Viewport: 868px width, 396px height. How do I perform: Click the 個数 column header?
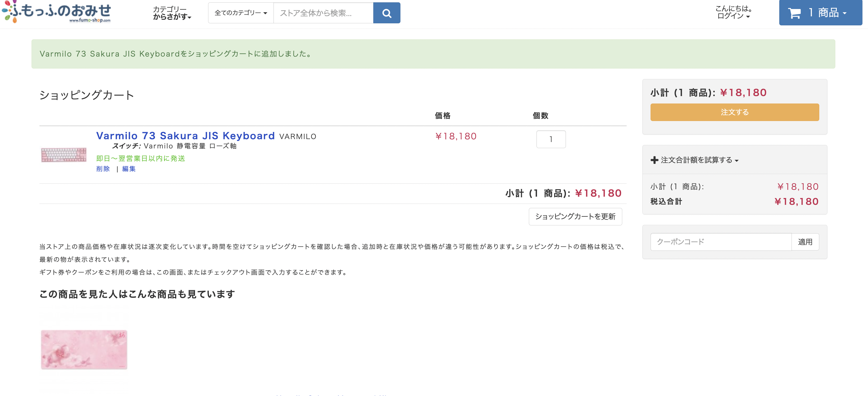click(540, 115)
